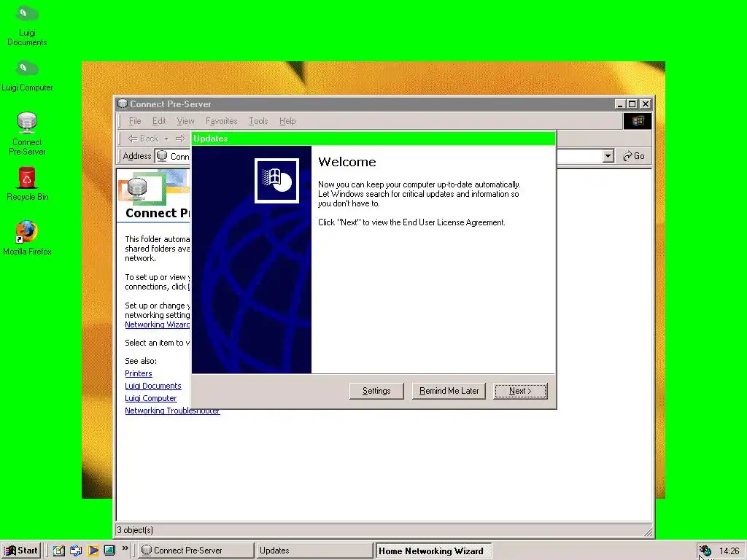
Task: Click the Address field in Connect Pre-Server
Action: click(x=172, y=156)
